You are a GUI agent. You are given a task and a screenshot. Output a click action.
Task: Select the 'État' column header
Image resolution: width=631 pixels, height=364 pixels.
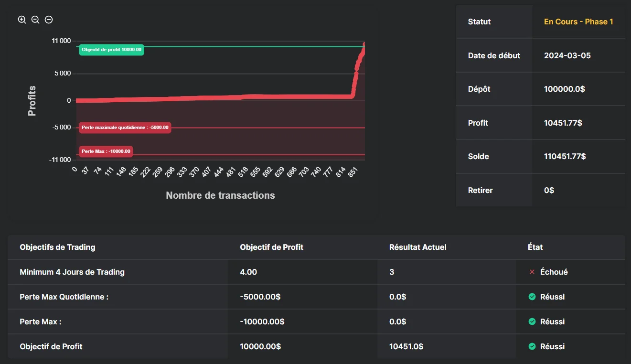click(535, 247)
